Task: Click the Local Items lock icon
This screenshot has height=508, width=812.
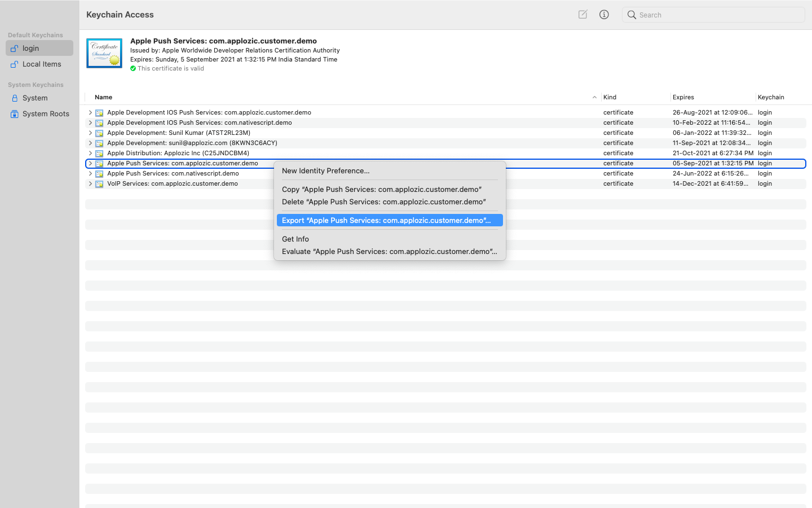Action: (x=15, y=64)
